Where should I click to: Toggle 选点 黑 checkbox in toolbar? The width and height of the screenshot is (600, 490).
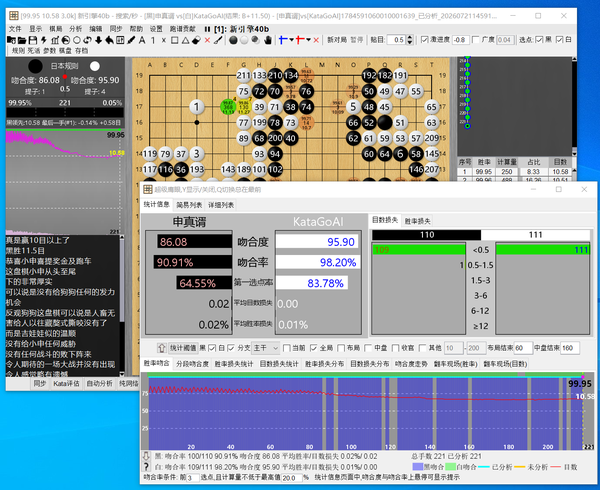coord(539,39)
